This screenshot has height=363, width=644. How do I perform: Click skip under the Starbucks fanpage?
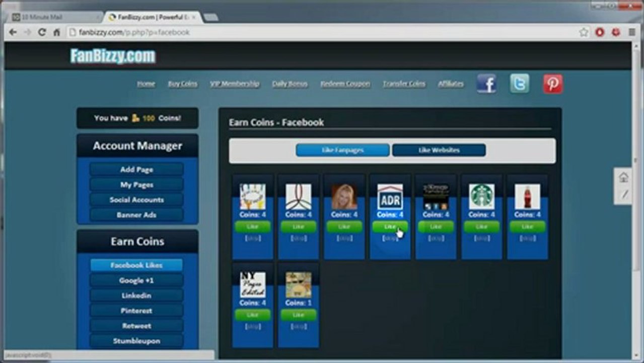[481, 238]
